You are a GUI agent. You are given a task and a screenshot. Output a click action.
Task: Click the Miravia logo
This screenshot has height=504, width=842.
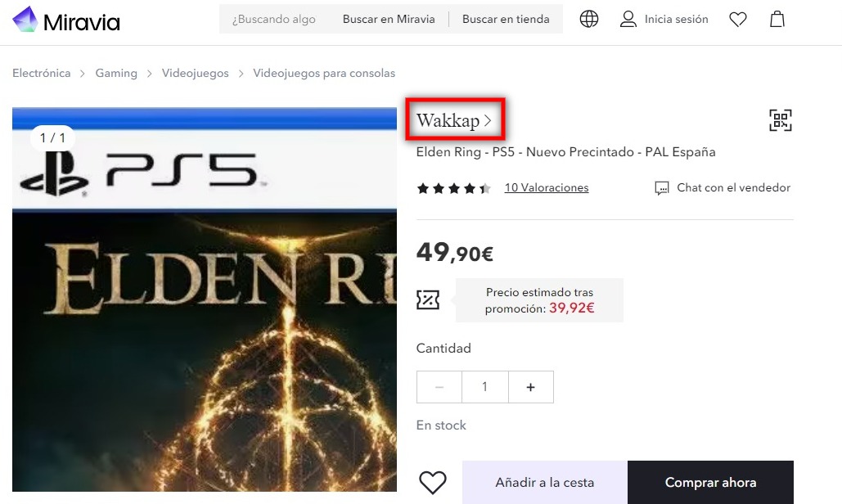[x=66, y=20]
